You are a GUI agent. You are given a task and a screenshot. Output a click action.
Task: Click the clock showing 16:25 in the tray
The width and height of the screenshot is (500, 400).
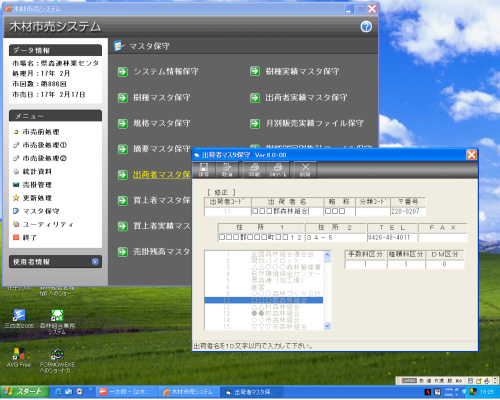[x=486, y=392]
